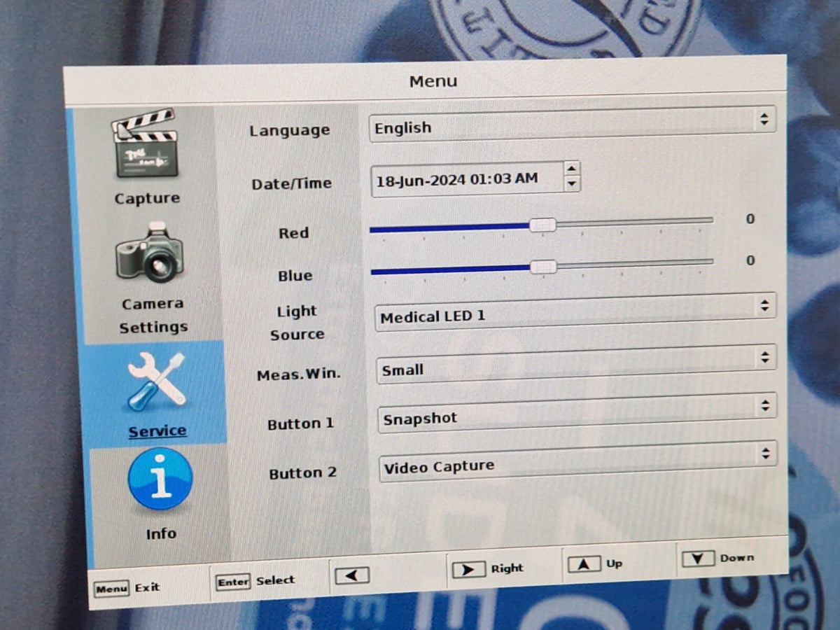Screen dimensions: 840x630
Task: Click the Down arrow key icon
Action: [x=698, y=559]
